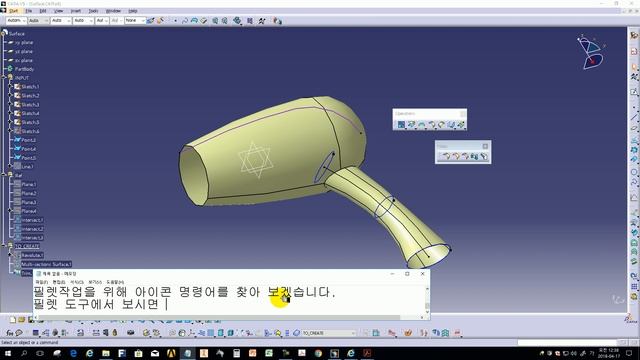
Task: Select 'Sketch.2' in the tree
Action: pyautogui.click(x=30, y=96)
